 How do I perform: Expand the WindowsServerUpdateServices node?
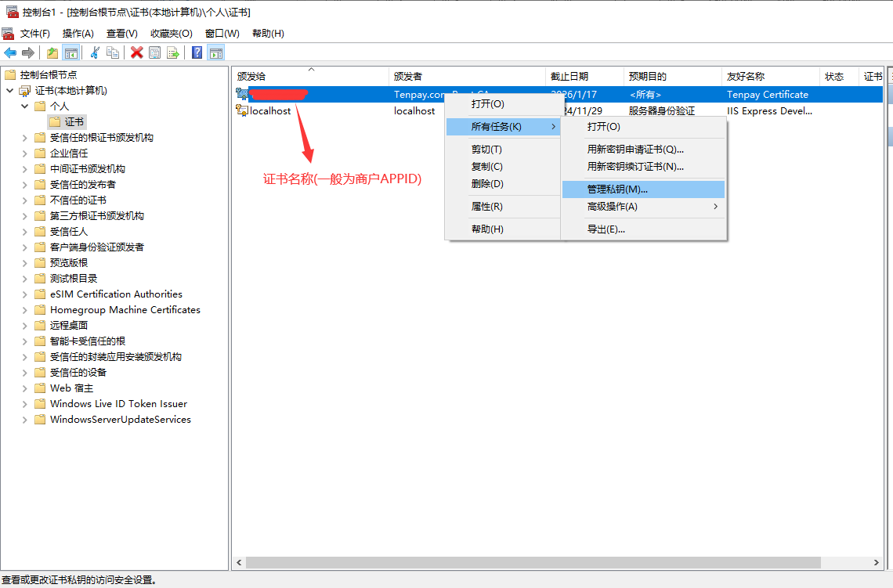pos(24,420)
